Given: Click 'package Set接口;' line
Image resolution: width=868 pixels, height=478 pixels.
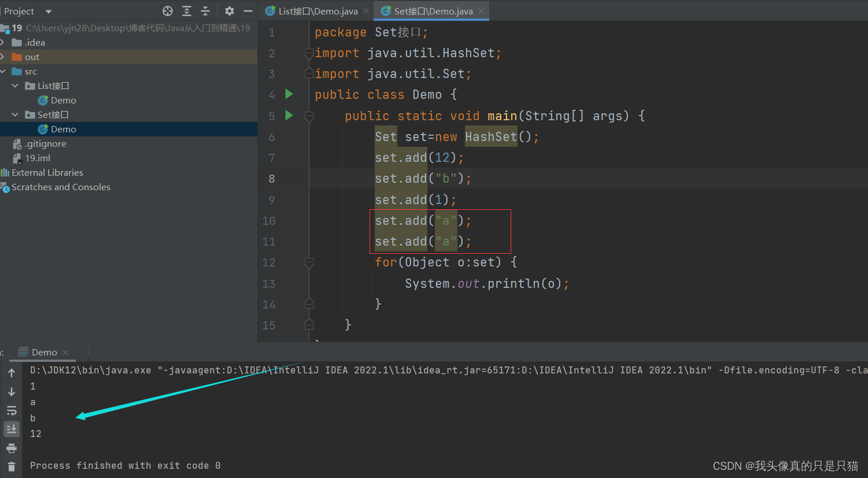Looking at the screenshot, I should tap(371, 32).
